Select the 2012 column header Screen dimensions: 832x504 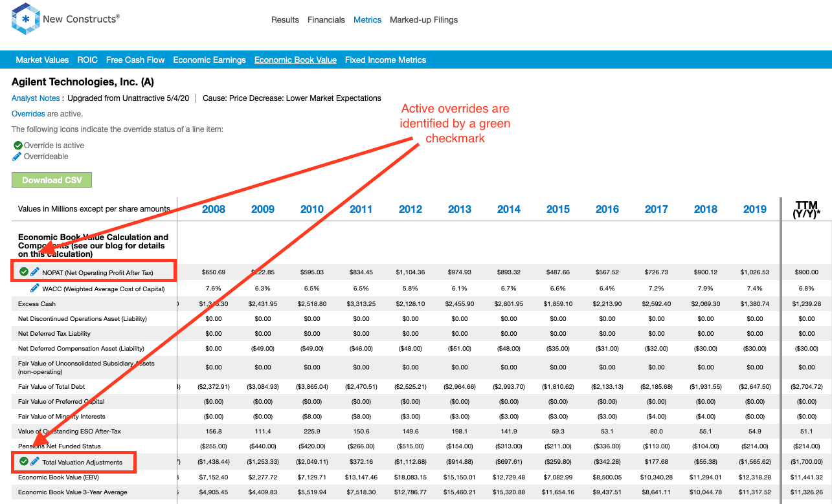[x=410, y=209]
